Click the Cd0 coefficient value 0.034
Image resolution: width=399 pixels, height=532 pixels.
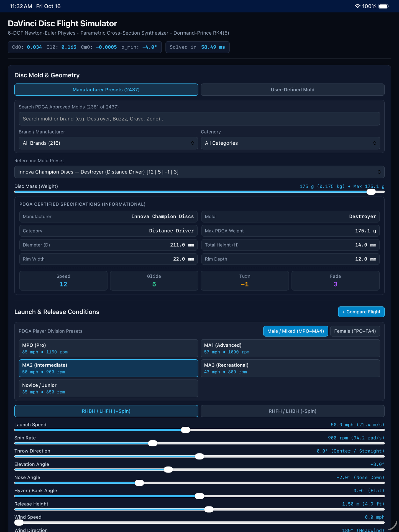(34, 47)
